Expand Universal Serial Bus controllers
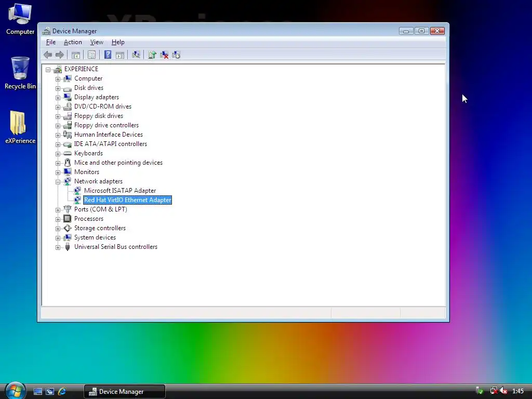This screenshot has height=399, width=532. 58,247
